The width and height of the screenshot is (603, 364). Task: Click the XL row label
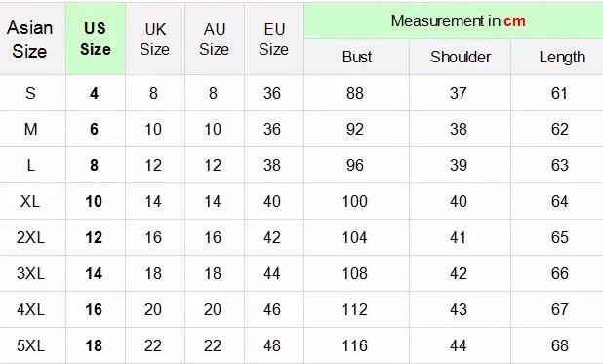pyautogui.click(x=30, y=201)
